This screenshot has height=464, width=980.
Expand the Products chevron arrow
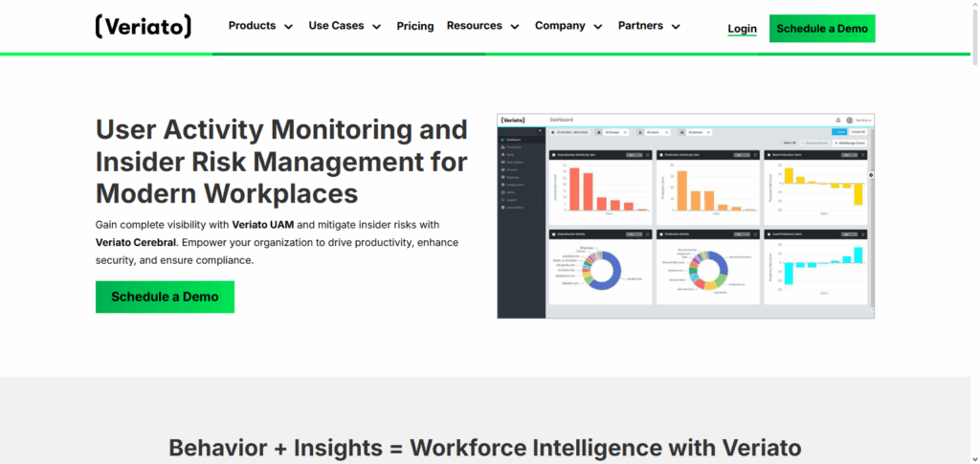[x=288, y=27]
